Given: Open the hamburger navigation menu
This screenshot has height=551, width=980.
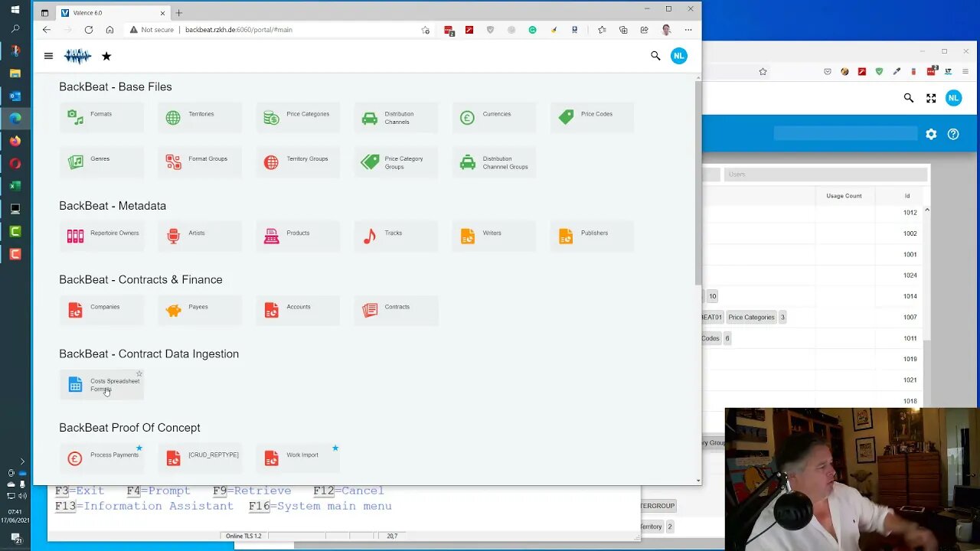Looking at the screenshot, I should pos(48,56).
